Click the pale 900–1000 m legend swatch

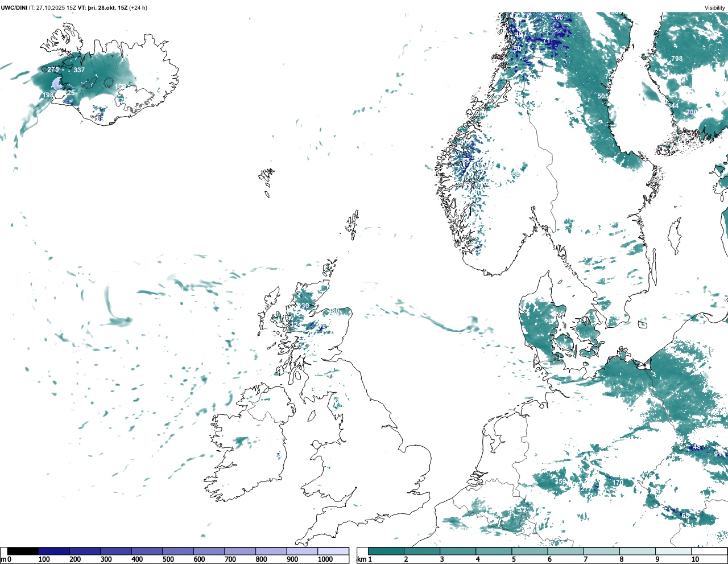302,551
